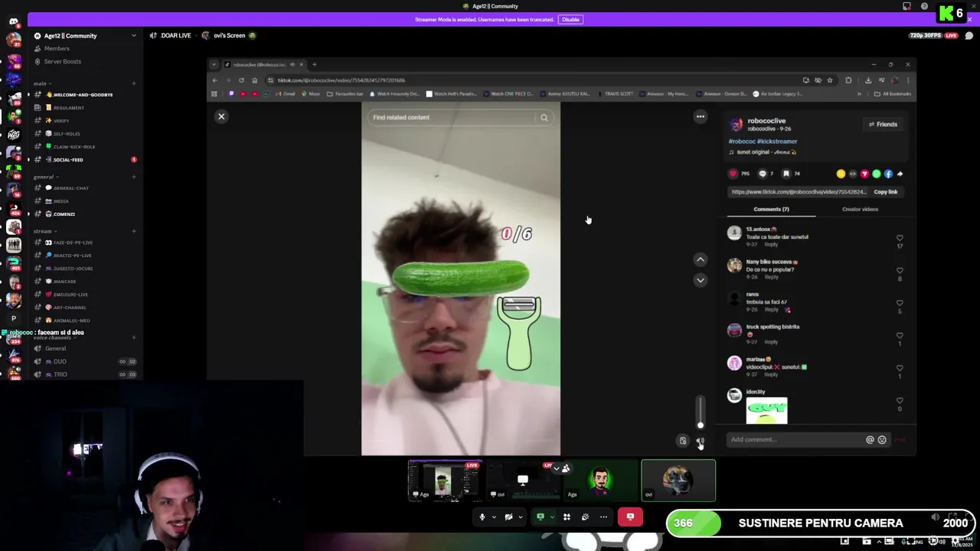Click the Friends button next to robococlive
The image size is (980, 551).
pyautogui.click(x=883, y=124)
